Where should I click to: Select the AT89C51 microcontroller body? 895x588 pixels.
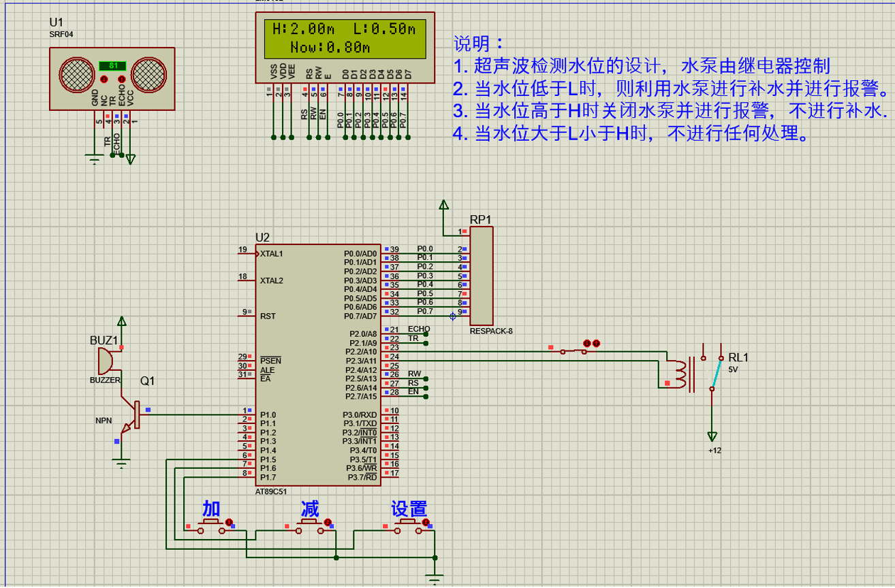[x=317, y=365]
